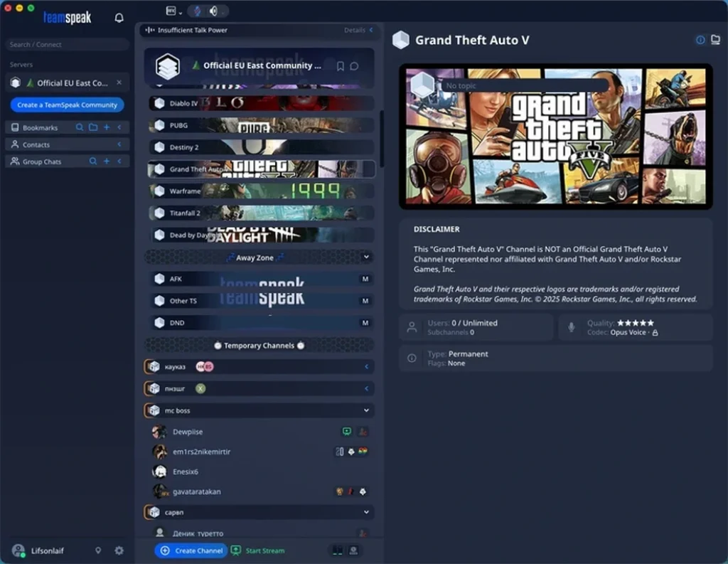Click the server hexagon logo in header
The width and height of the screenshot is (728, 564).
(x=168, y=66)
